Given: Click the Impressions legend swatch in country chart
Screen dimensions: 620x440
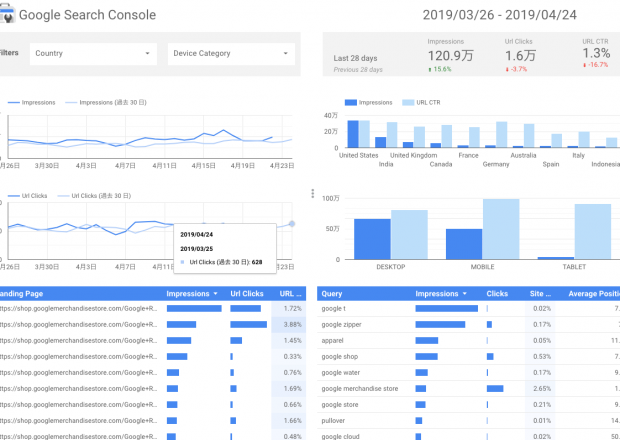Looking at the screenshot, I should (351, 102).
